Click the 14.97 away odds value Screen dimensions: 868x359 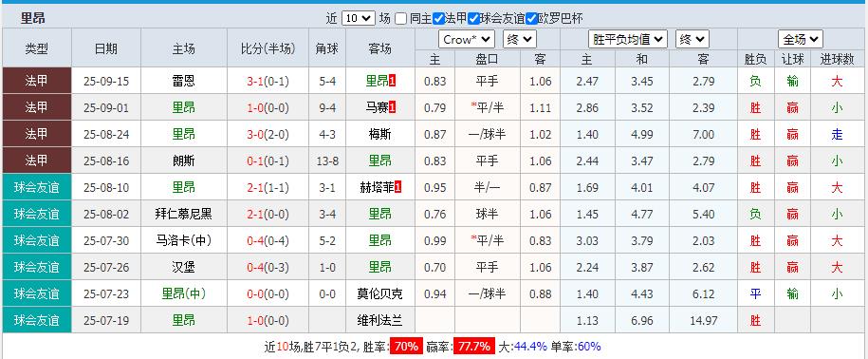[x=703, y=321]
